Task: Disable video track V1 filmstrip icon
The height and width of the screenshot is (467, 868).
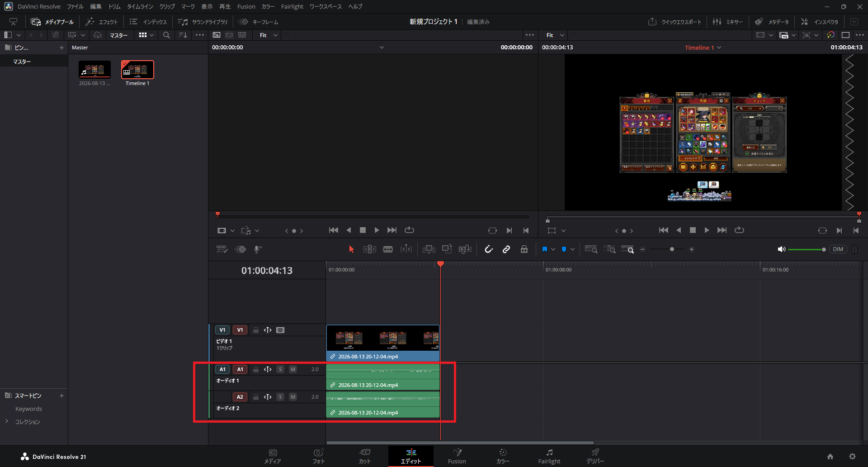Action: tap(280, 330)
